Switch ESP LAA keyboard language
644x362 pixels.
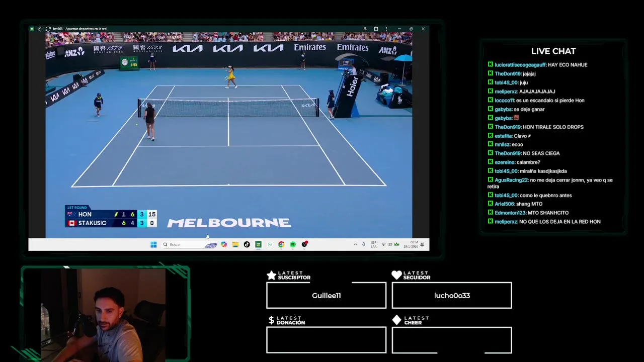[x=374, y=244]
